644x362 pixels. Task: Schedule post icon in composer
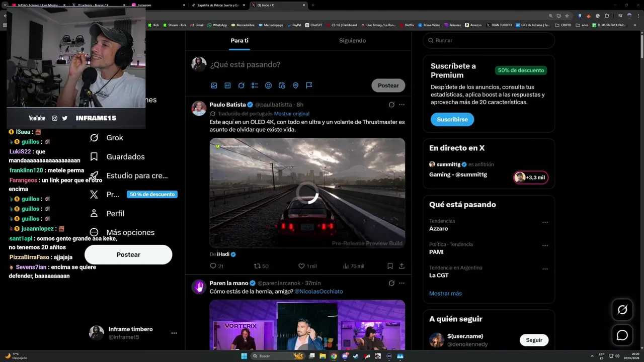(282, 85)
